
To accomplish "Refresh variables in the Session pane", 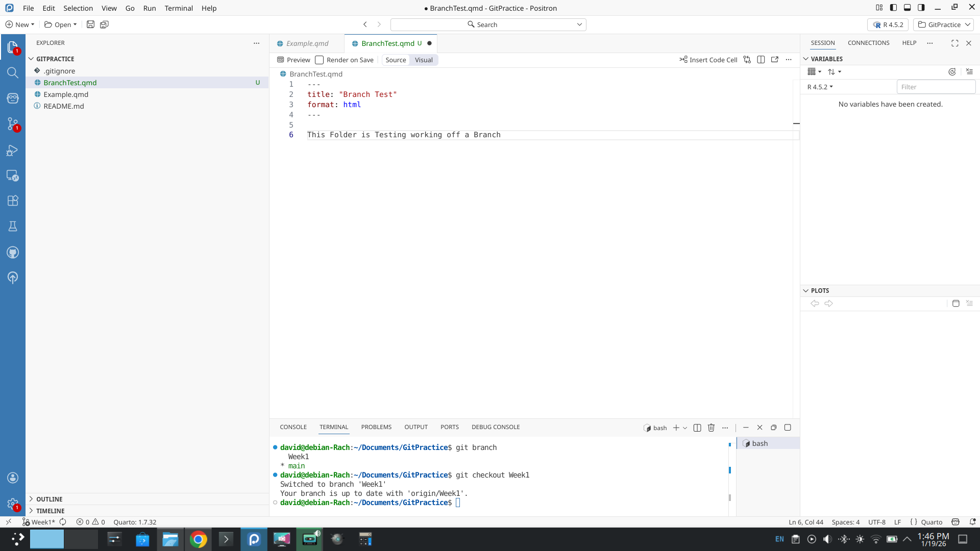I will coord(952,72).
